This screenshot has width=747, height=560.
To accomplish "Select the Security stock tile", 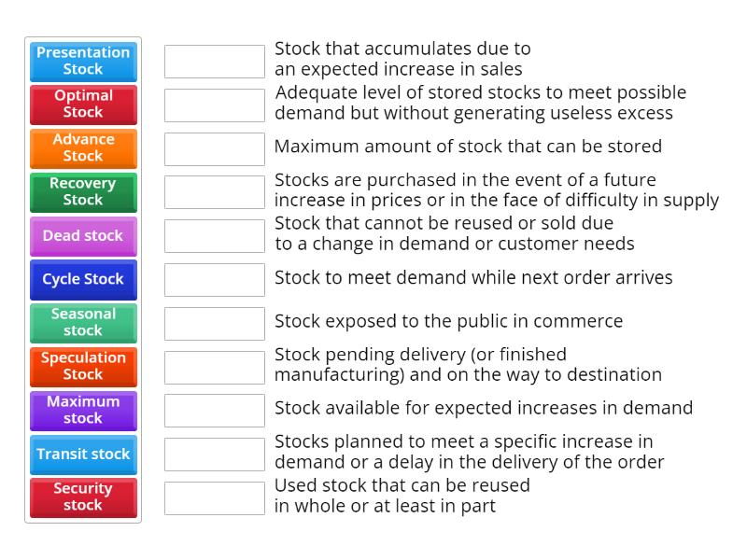I will 83,498.
